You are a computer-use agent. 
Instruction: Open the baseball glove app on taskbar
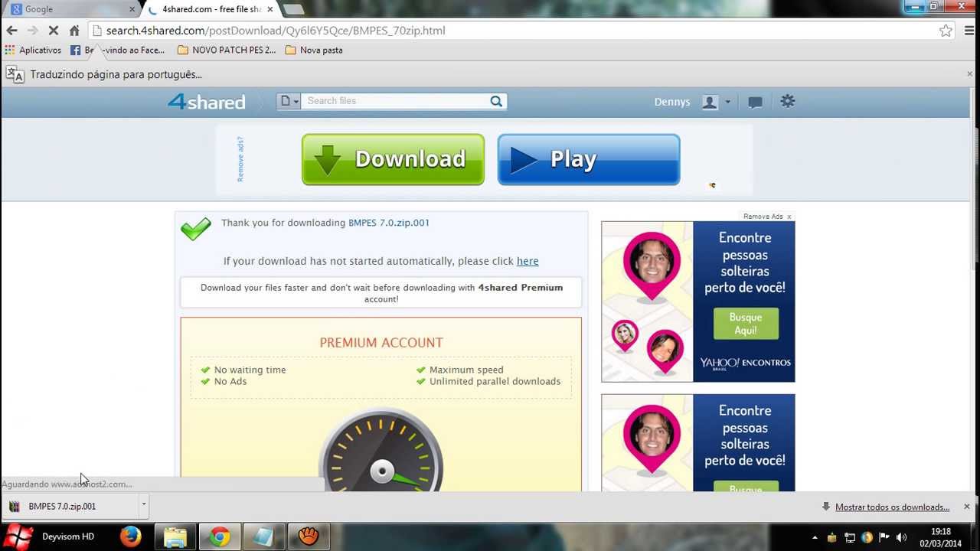click(x=309, y=536)
